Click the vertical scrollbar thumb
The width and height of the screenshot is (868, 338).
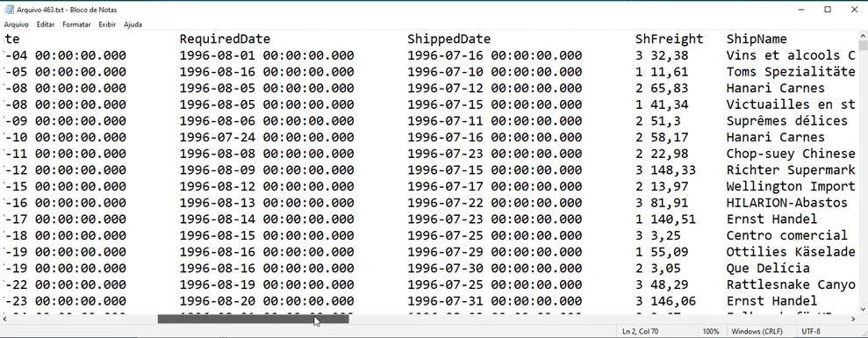[863, 46]
